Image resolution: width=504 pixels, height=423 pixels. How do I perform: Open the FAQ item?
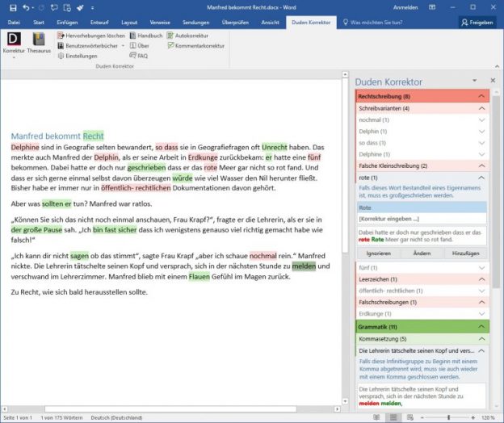coord(139,56)
